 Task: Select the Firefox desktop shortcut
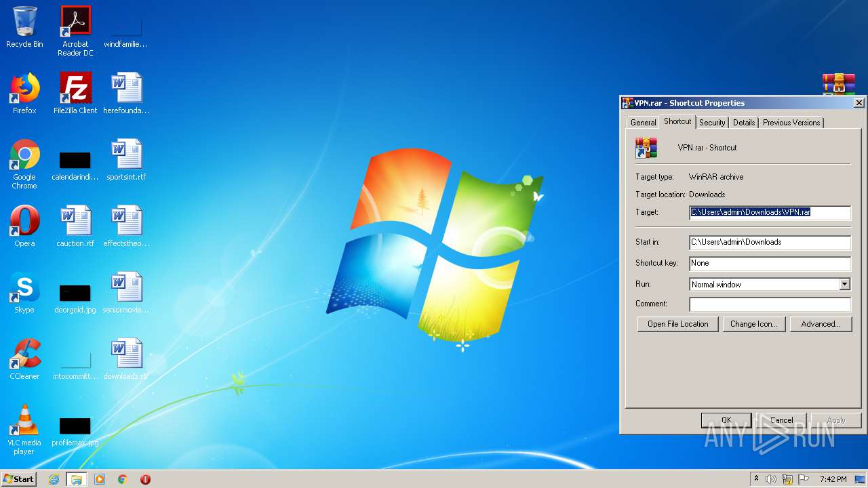24,94
